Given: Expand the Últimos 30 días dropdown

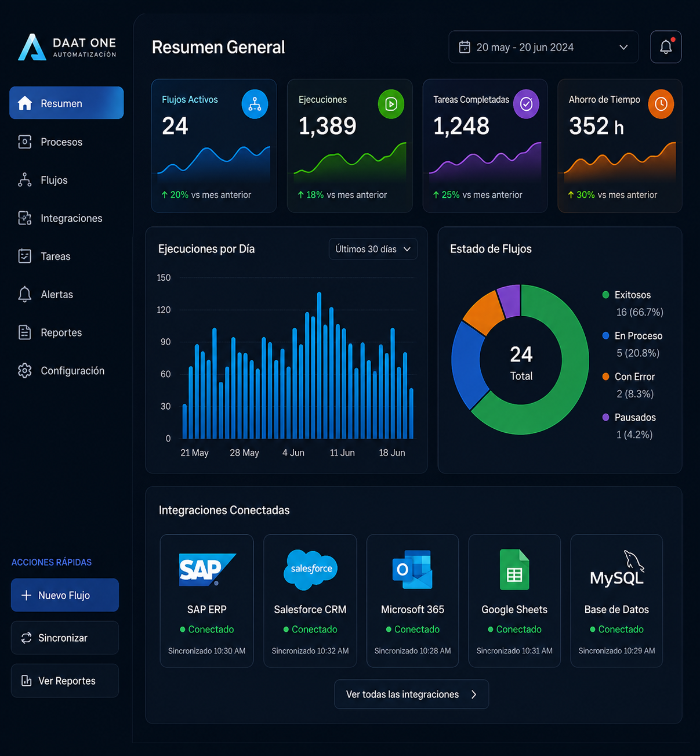Looking at the screenshot, I should click(x=373, y=249).
